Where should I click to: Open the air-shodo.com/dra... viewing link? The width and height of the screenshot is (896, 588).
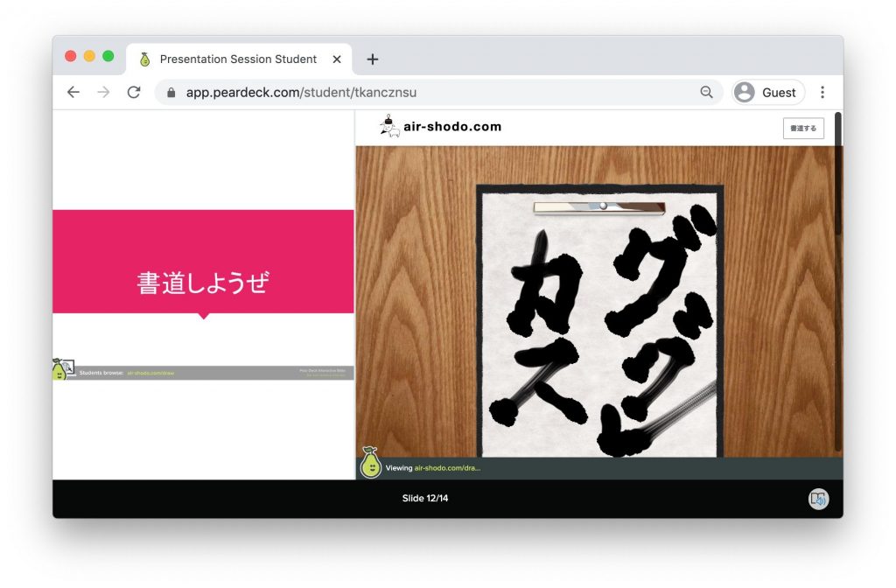[x=447, y=468]
